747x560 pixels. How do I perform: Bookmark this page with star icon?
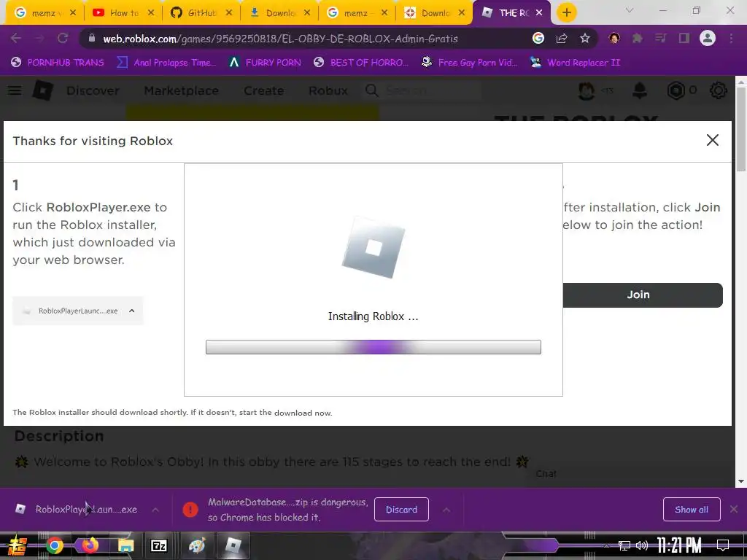(x=585, y=39)
